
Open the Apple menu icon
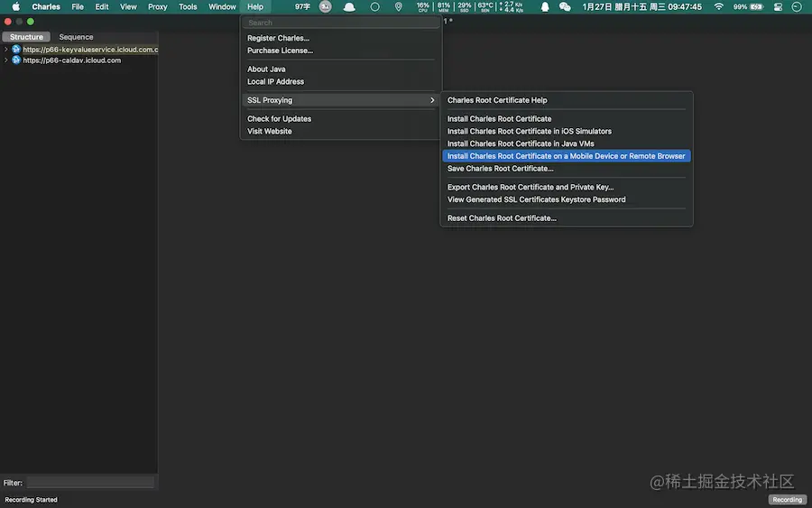click(15, 6)
